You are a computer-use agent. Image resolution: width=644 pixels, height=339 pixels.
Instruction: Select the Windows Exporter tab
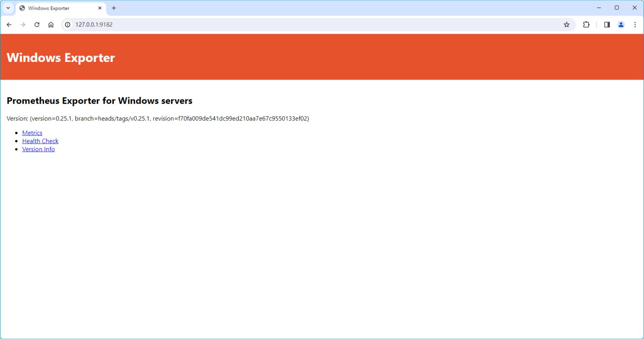pos(56,8)
